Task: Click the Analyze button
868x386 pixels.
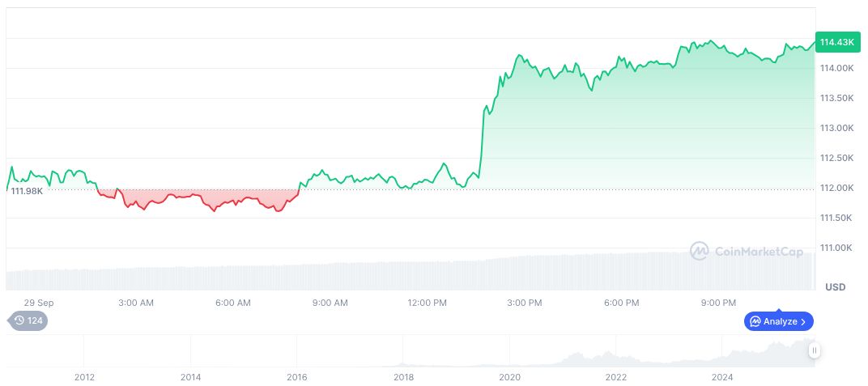Action: (x=779, y=321)
